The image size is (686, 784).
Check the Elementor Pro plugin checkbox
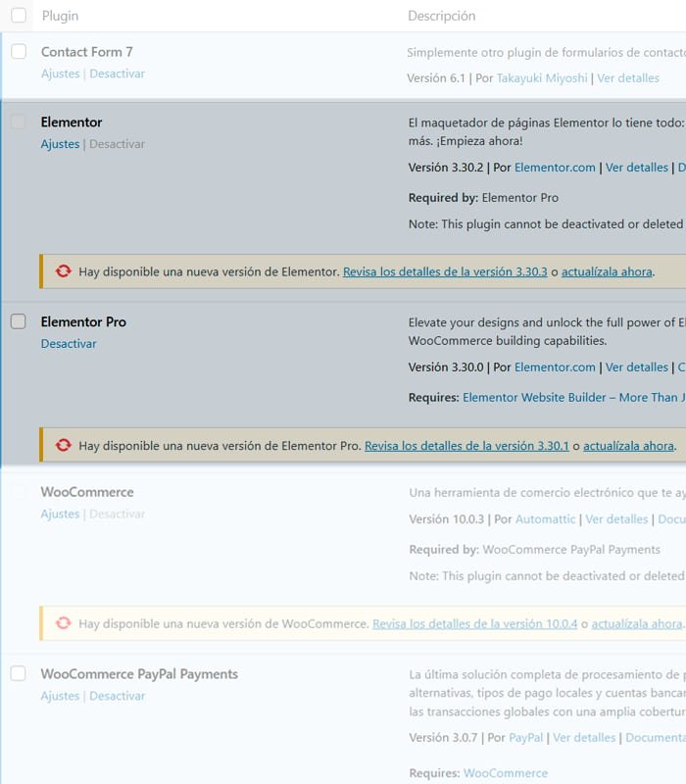pyautogui.click(x=19, y=321)
